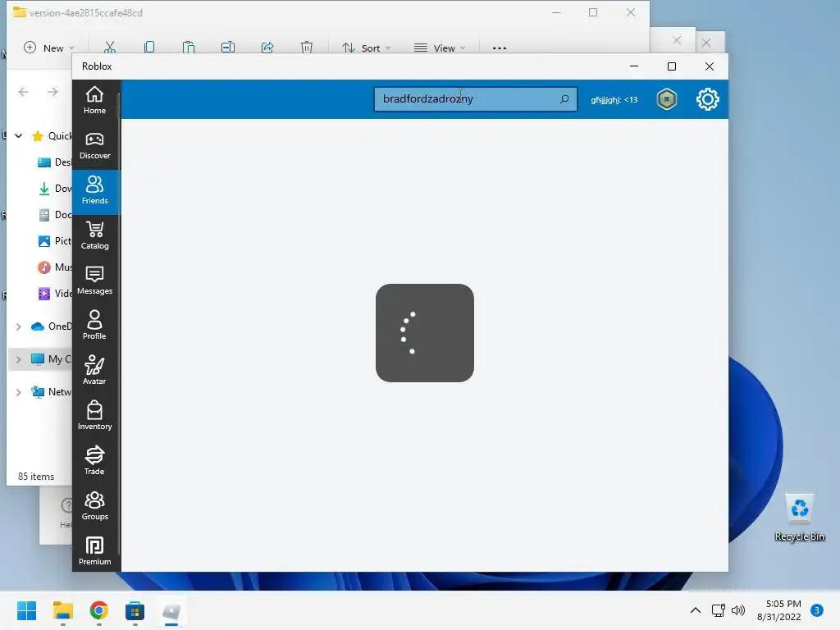
Task: Navigate forward in File Explorer
Action: 52,92
